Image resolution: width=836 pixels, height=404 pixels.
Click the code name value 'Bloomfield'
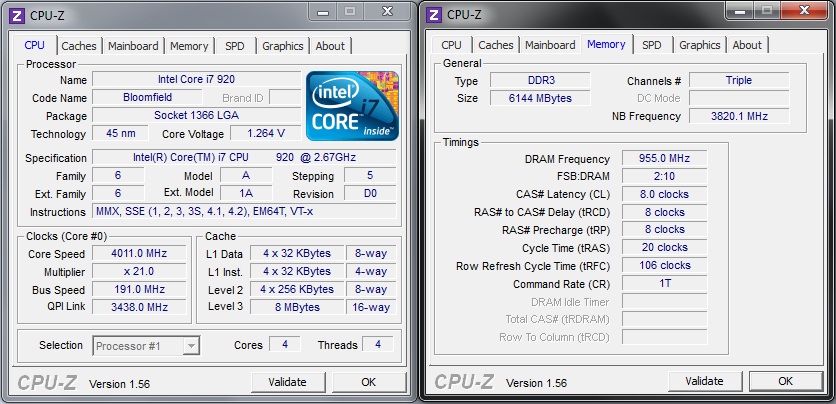coord(147,98)
